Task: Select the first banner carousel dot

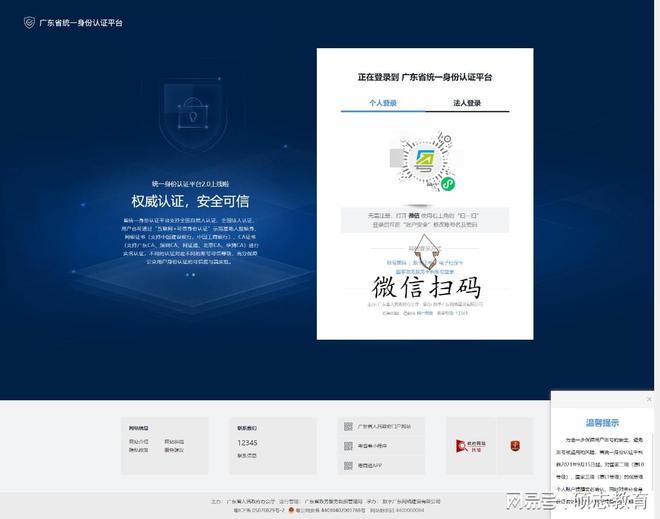Action: (187, 275)
